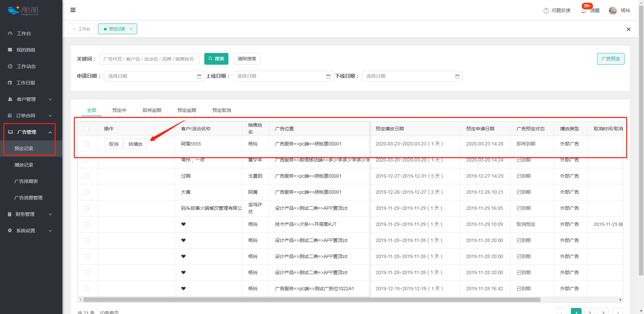
Task: Expand the 客户管理 menu chevron
Action: coord(50,99)
